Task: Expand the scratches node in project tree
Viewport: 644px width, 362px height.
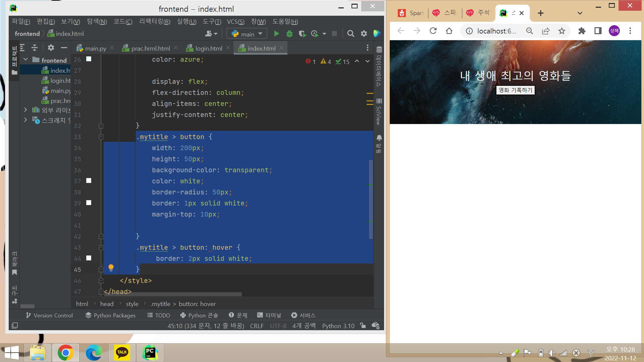Action: [25, 120]
